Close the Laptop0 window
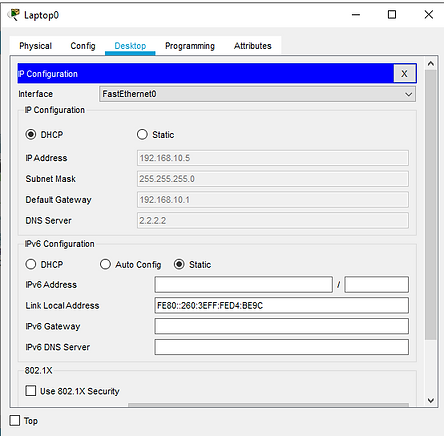Screen dimensions: 444x436 tap(429, 15)
